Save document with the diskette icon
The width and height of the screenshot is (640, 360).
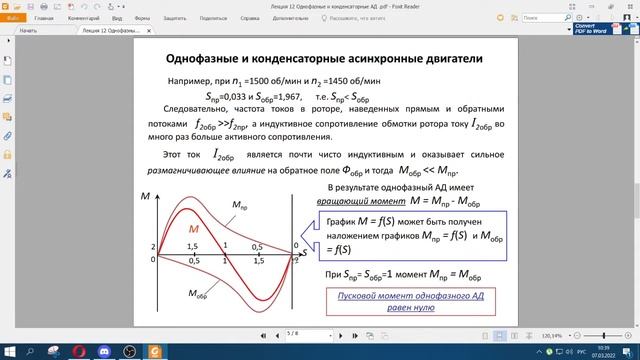pyautogui.click(x=31, y=7)
